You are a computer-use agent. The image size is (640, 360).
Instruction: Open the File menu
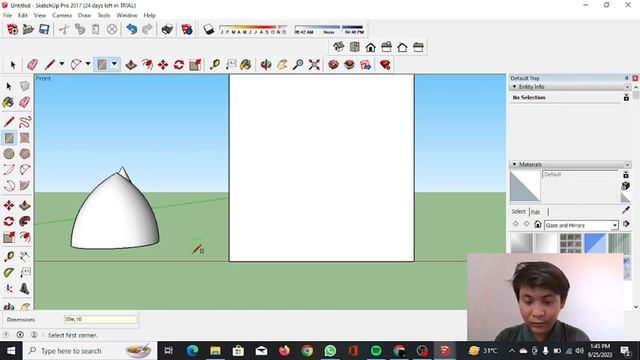pos(7,15)
